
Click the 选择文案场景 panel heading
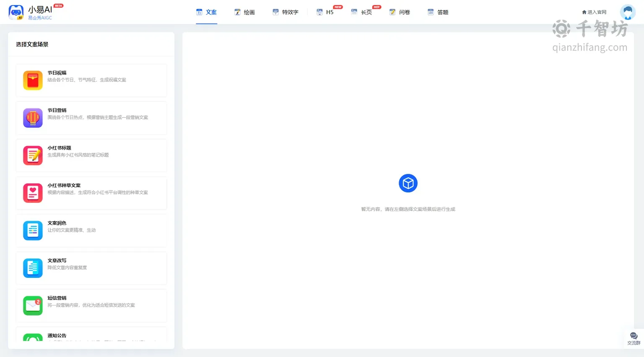click(x=32, y=44)
